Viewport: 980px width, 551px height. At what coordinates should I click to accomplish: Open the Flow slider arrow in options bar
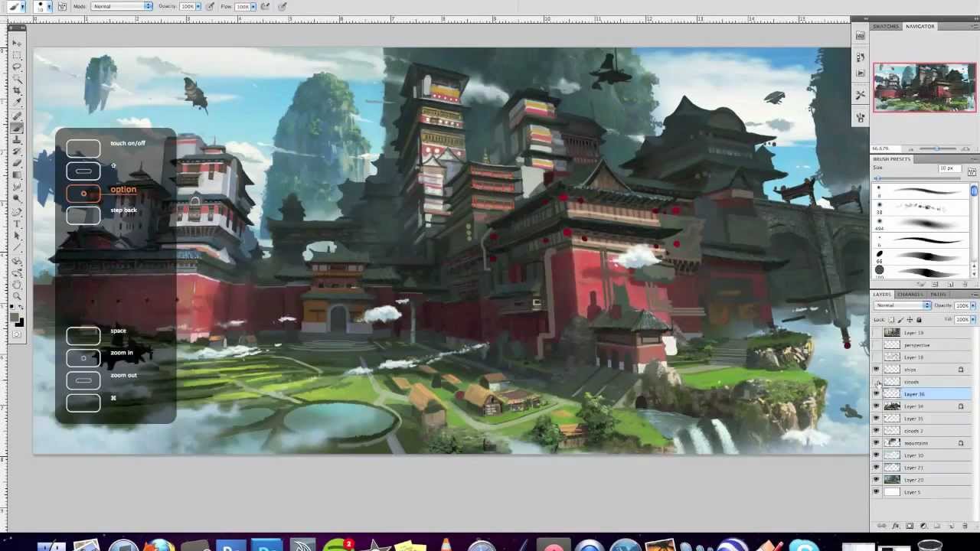point(254,6)
